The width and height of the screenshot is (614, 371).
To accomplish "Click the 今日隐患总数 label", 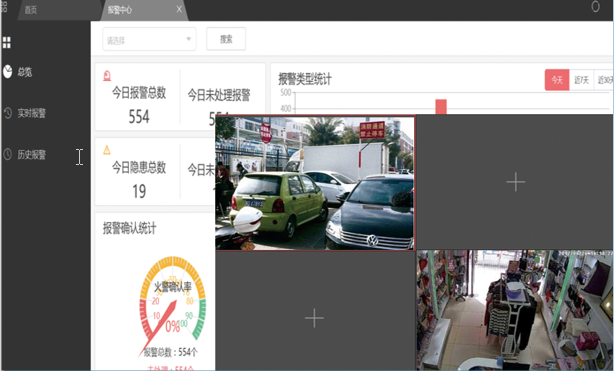I will 139,167.
